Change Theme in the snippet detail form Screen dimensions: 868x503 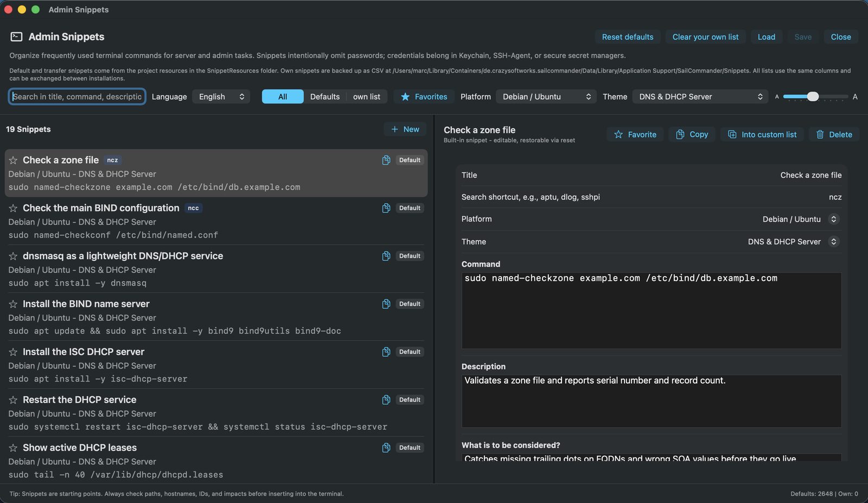pos(793,242)
